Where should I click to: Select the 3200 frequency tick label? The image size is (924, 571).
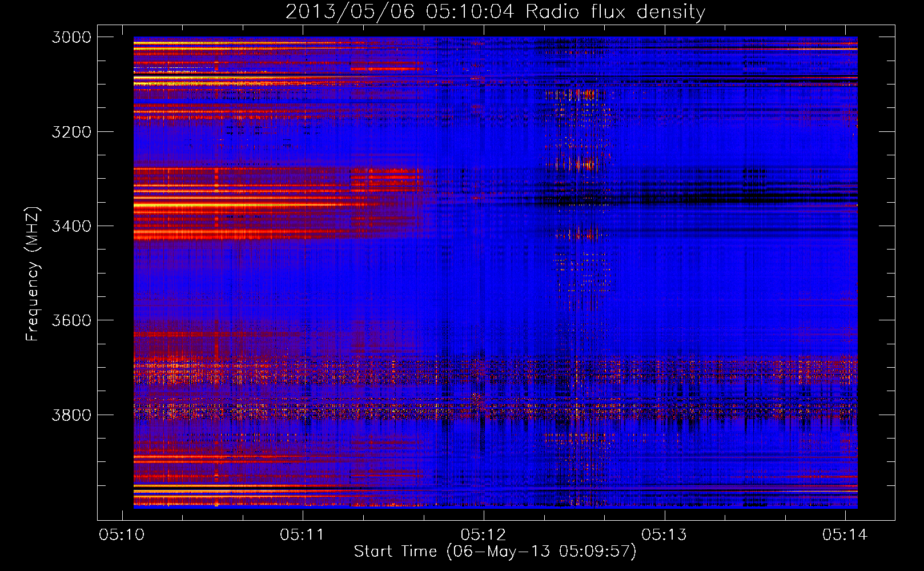pos(71,132)
